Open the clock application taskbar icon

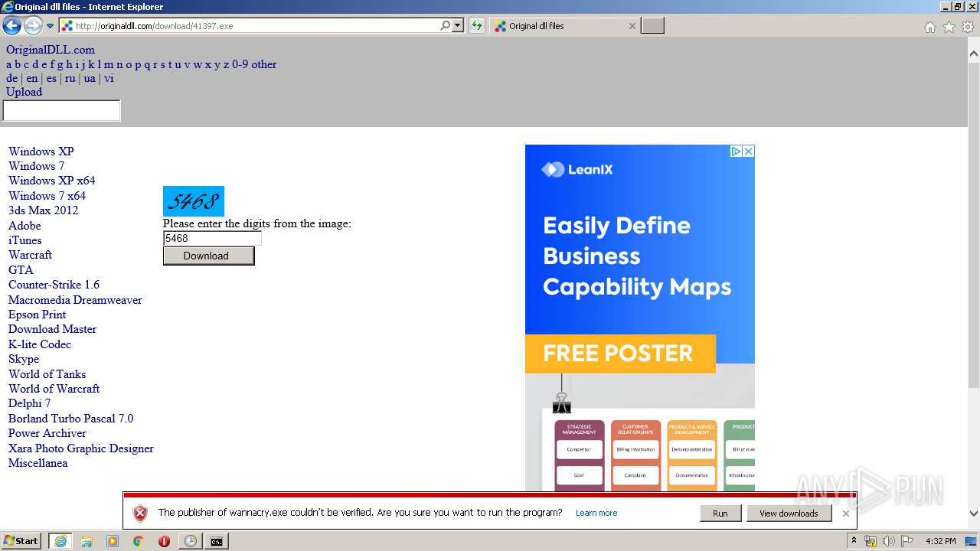(190, 541)
